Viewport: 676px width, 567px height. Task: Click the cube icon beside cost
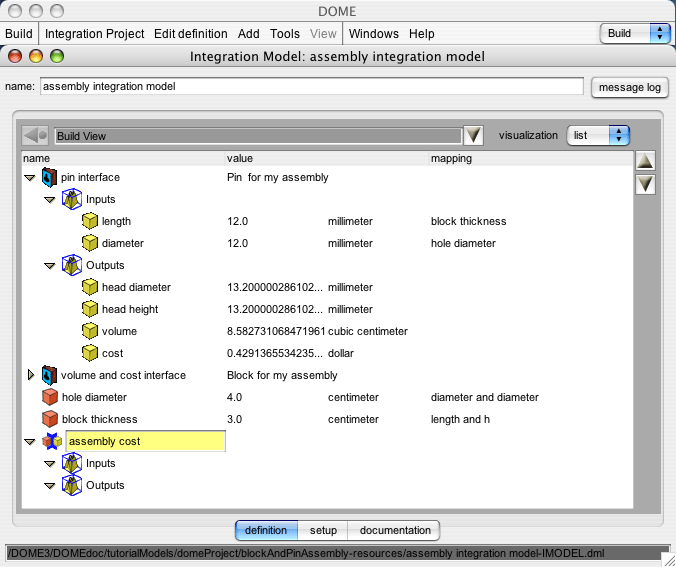[90, 353]
